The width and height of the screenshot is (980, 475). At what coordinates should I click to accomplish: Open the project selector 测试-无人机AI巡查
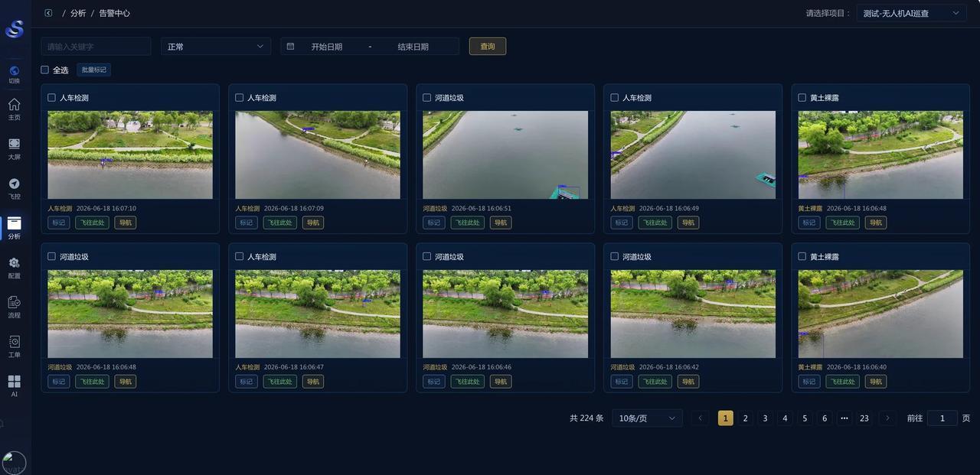(x=912, y=13)
